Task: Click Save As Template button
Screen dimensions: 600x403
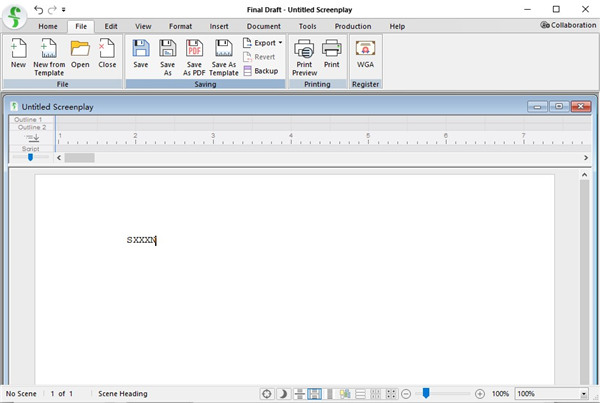Action: coord(224,54)
